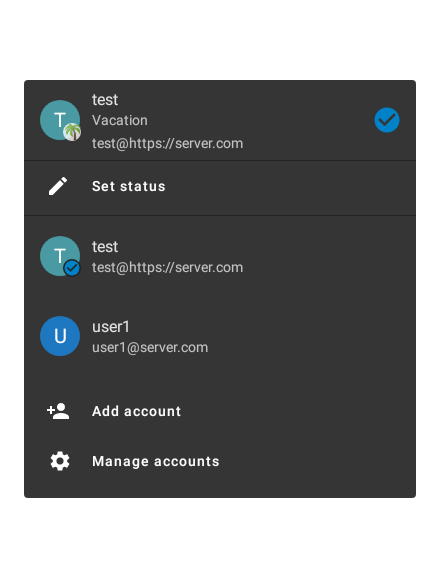Click the test name in the header
This screenshot has width=440, height=578.
click(x=105, y=100)
